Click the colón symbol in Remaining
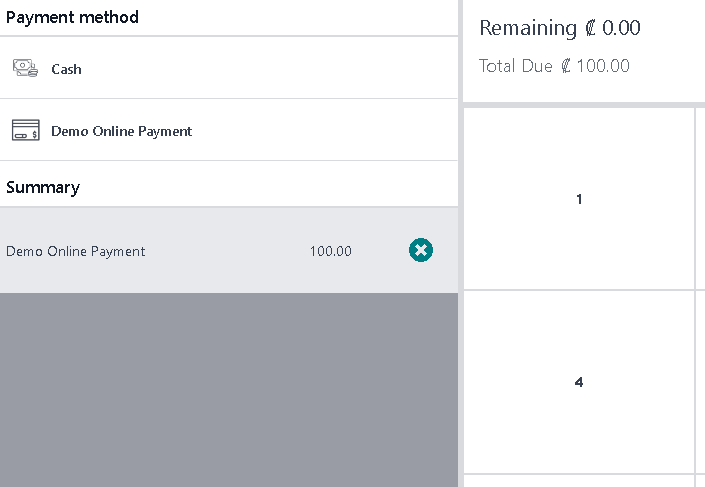Viewport: 705px width, 487px height. (590, 28)
